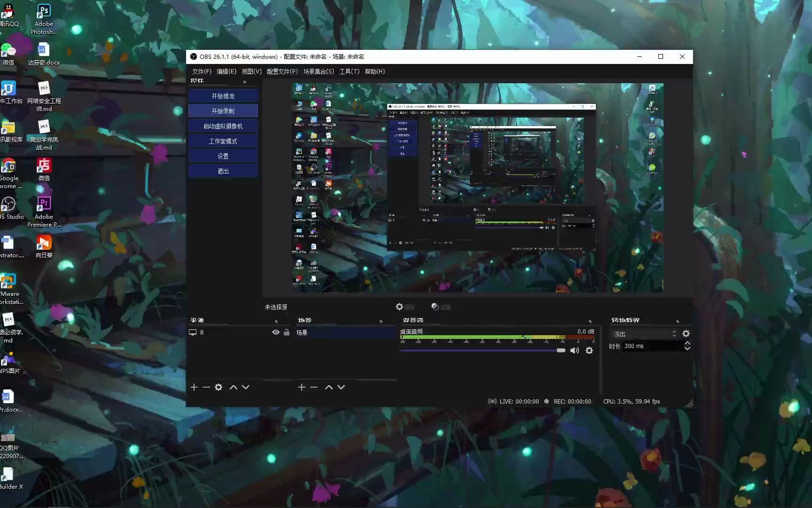812x508 pixels.
Task: Open Adobe Photoshop desktop icon
Action: 44,19
